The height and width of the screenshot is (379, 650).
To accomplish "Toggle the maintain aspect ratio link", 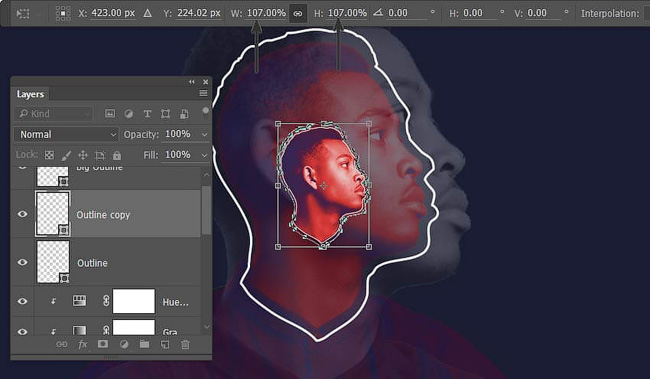I will [298, 13].
